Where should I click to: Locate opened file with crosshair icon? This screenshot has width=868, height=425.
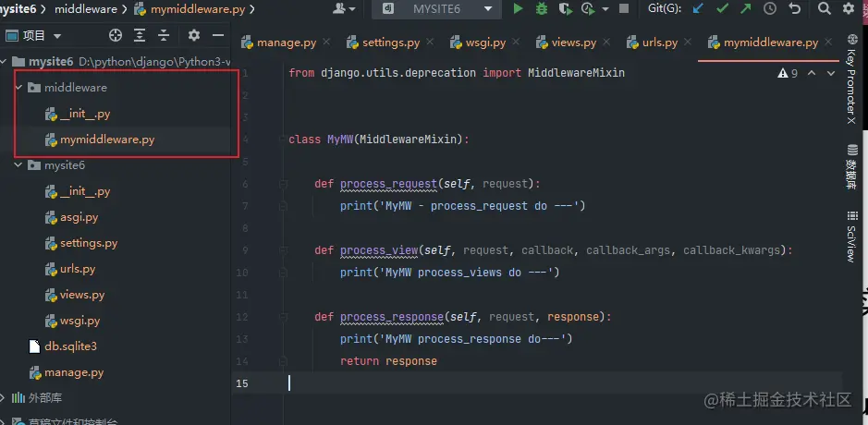click(x=116, y=36)
